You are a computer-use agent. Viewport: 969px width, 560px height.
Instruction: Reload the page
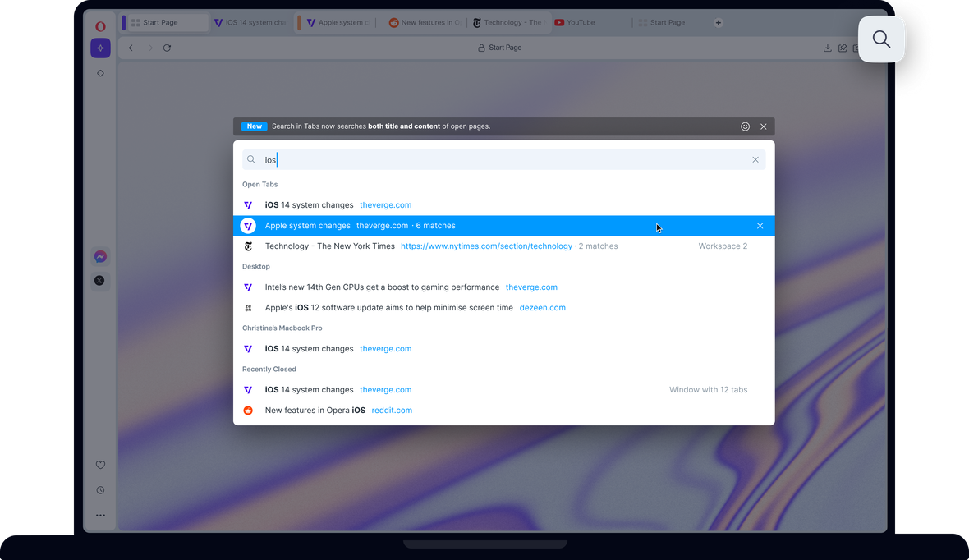[167, 48]
